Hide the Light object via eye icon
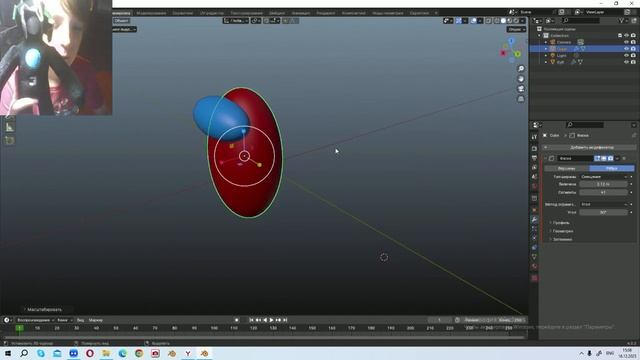This screenshot has width=640, height=360. coord(627,55)
